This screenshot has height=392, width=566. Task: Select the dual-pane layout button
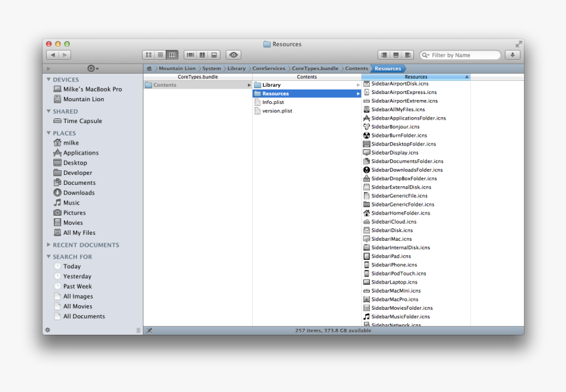(202, 55)
